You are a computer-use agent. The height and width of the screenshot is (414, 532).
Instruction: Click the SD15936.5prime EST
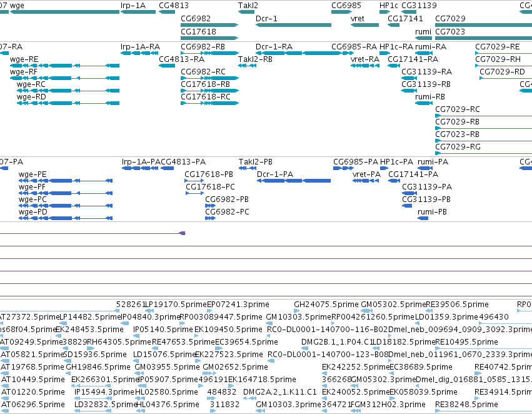pos(68,361)
